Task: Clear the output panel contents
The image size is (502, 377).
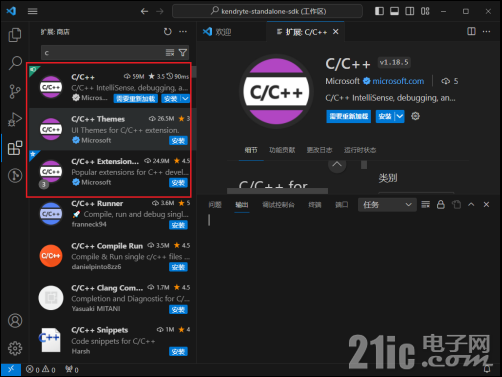Action: pyautogui.click(x=426, y=204)
